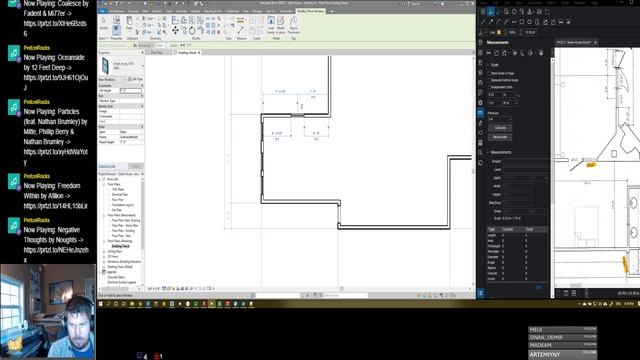
Task: Toggle Separate Vertical Scale checkbox
Action: click(489, 80)
